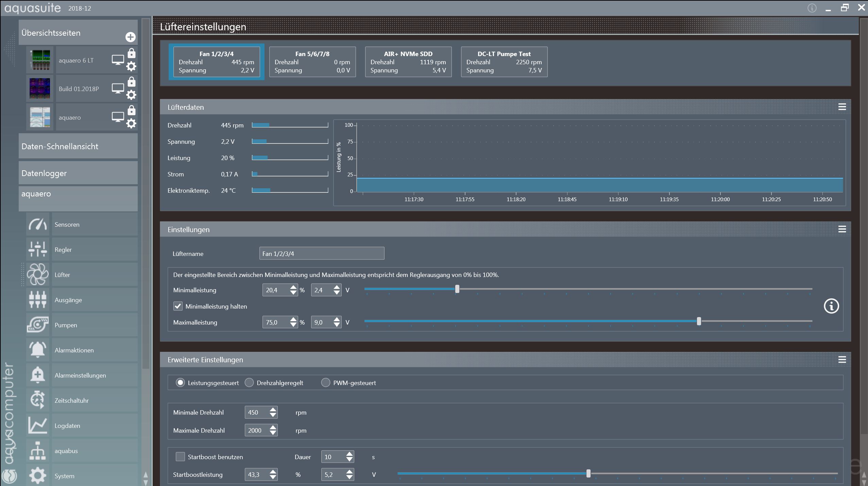Click monitor icon for Build 01.2018P page
Screen dimensions: 868x486
click(118, 89)
